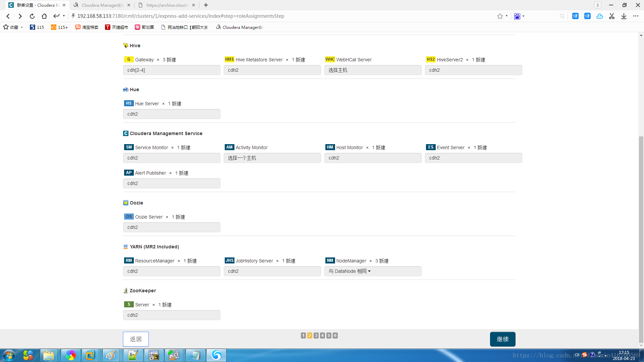Click the Continue button

click(502, 339)
